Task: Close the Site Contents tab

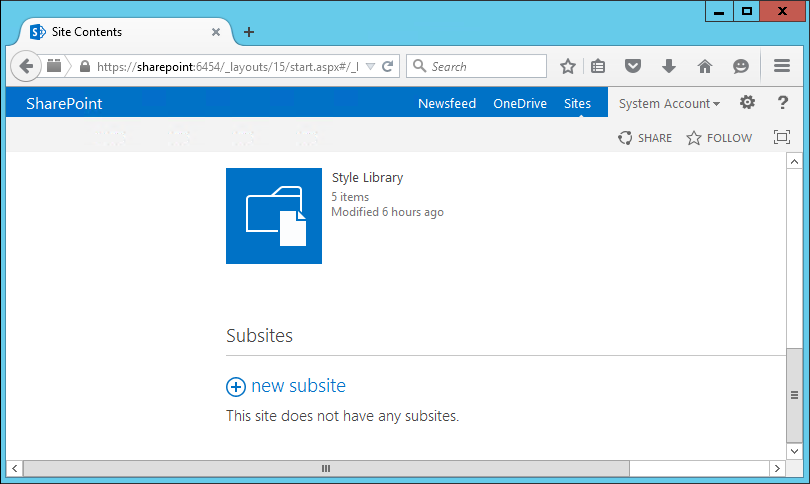Action: 216,32
